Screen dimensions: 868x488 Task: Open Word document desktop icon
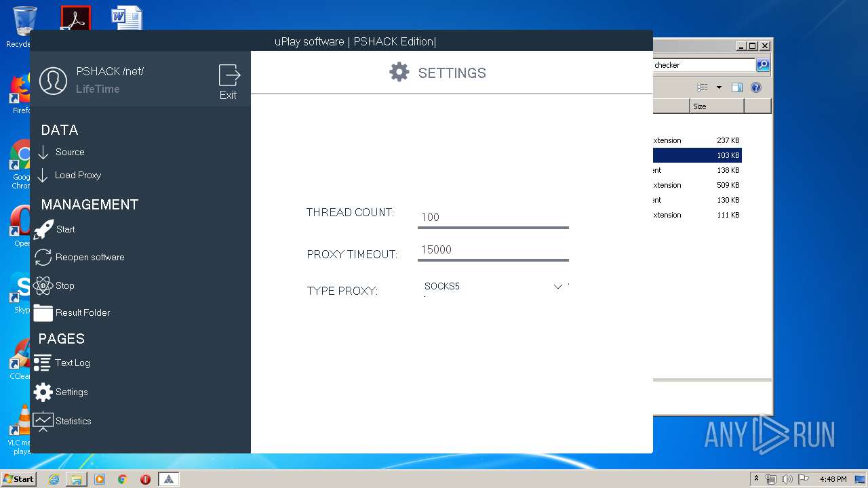coord(127,18)
